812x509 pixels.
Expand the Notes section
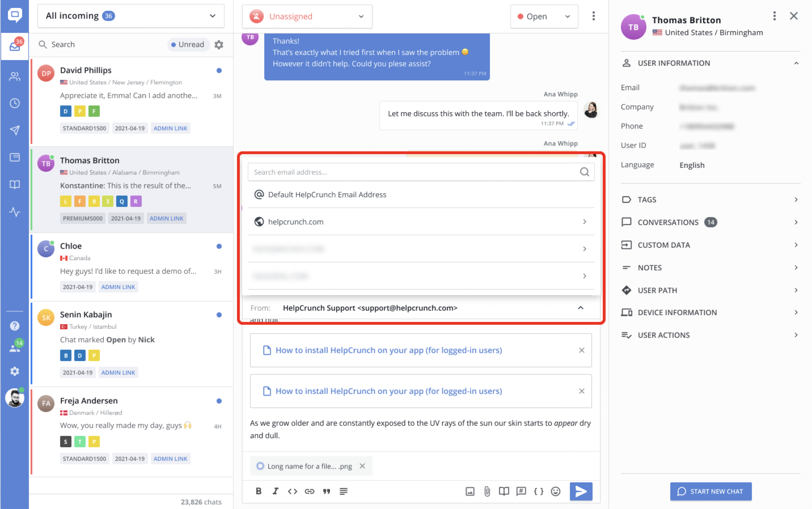711,268
